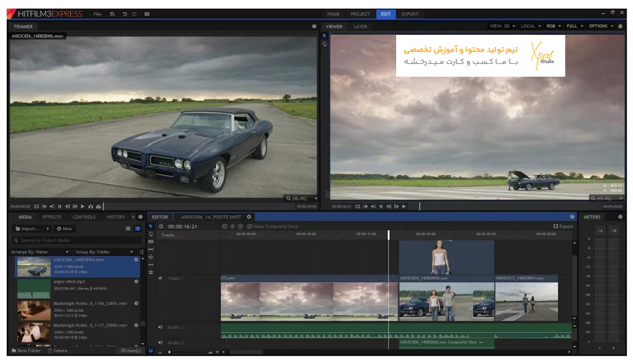The height and width of the screenshot is (364, 633).
Task: Close the composite shot timeline tab
Action: pos(249,217)
